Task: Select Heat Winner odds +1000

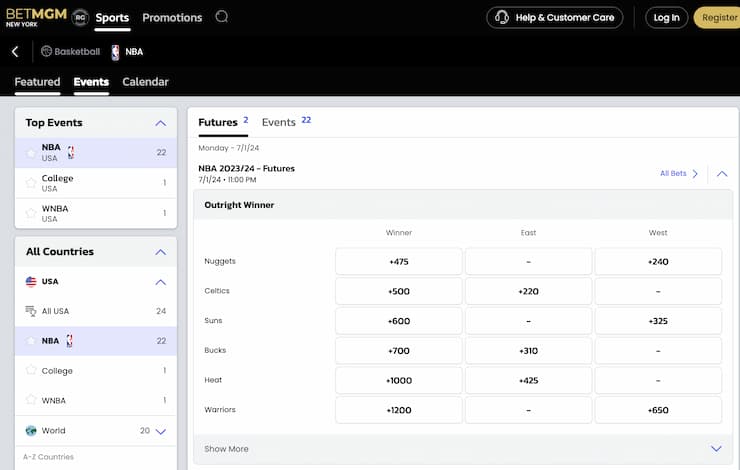Action: click(x=399, y=380)
